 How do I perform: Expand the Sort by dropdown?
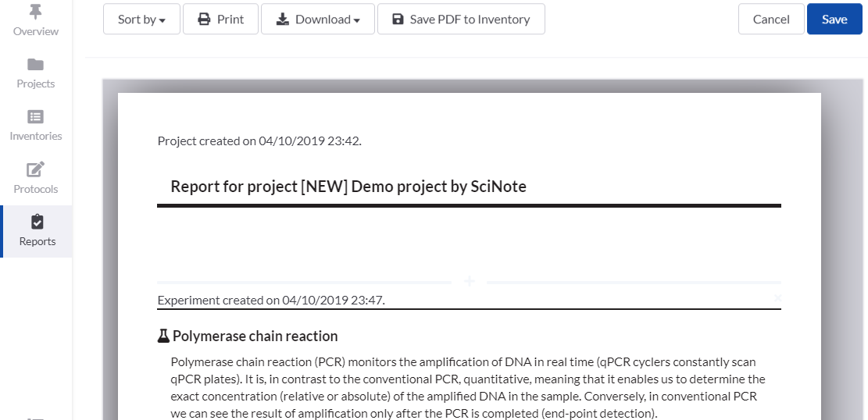click(141, 20)
